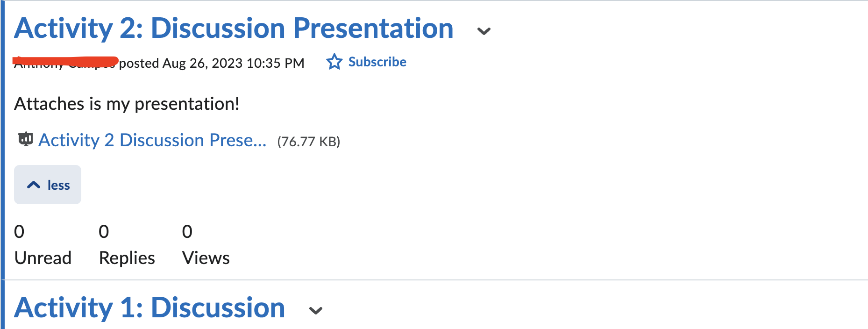
Task: Click the Replies count label
Action: (x=127, y=258)
